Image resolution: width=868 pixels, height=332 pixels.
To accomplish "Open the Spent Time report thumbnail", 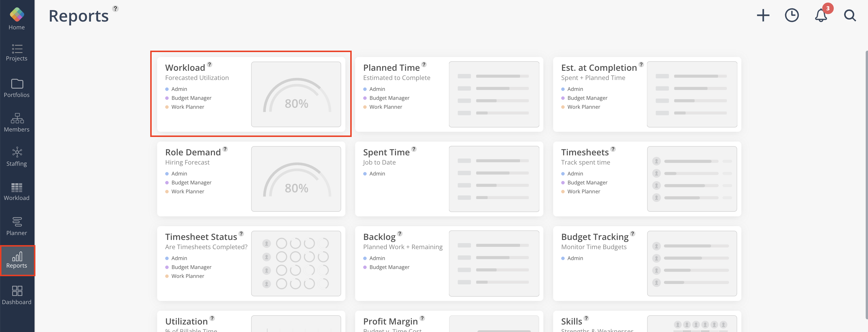I will [494, 179].
